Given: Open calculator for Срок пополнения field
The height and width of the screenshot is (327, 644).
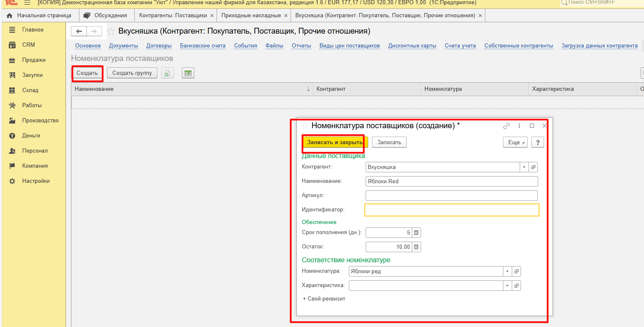Looking at the screenshot, I should 416,233.
